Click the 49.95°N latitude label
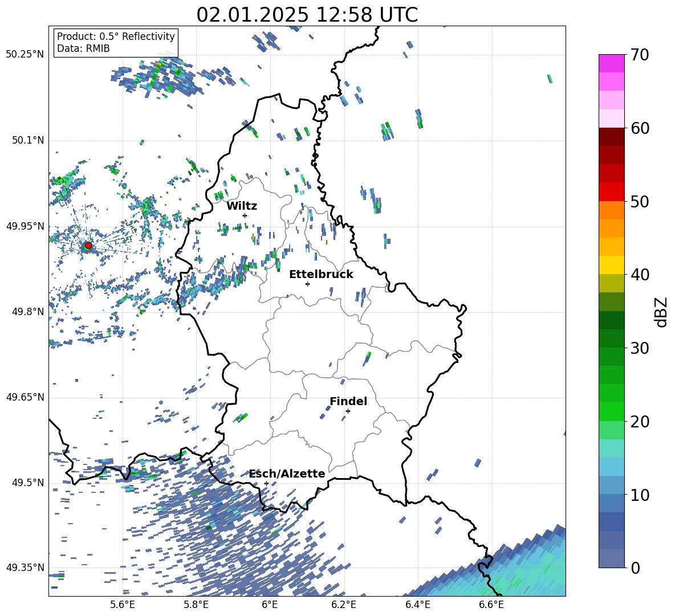The height and width of the screenshot is (616, 675). click(x=25, y=226)
